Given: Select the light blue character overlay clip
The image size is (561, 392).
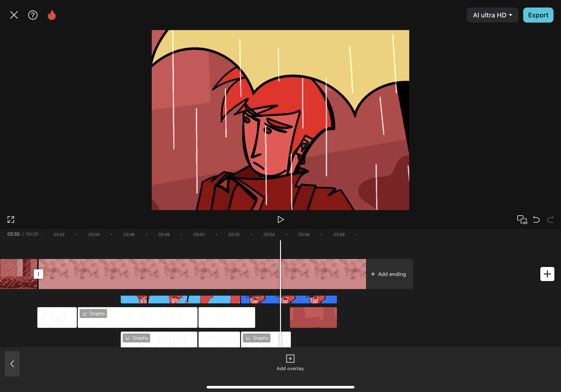Looking at the screenshot, I should point(180,299).
